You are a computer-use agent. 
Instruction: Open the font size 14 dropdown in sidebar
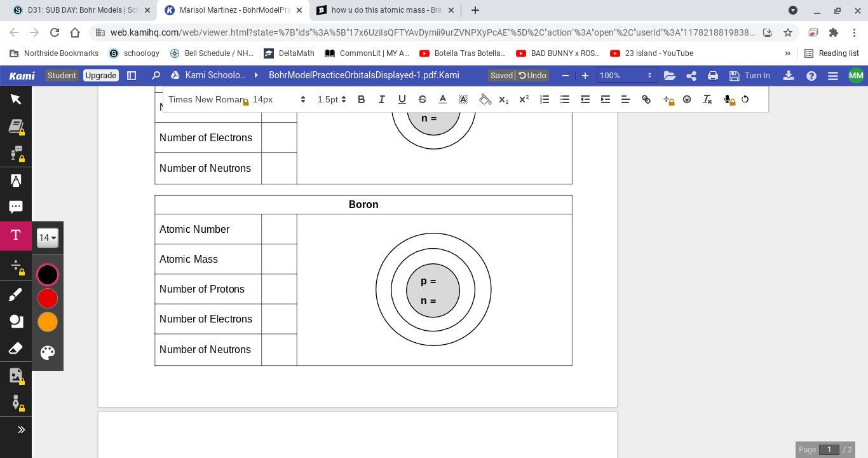pos(48,238)
